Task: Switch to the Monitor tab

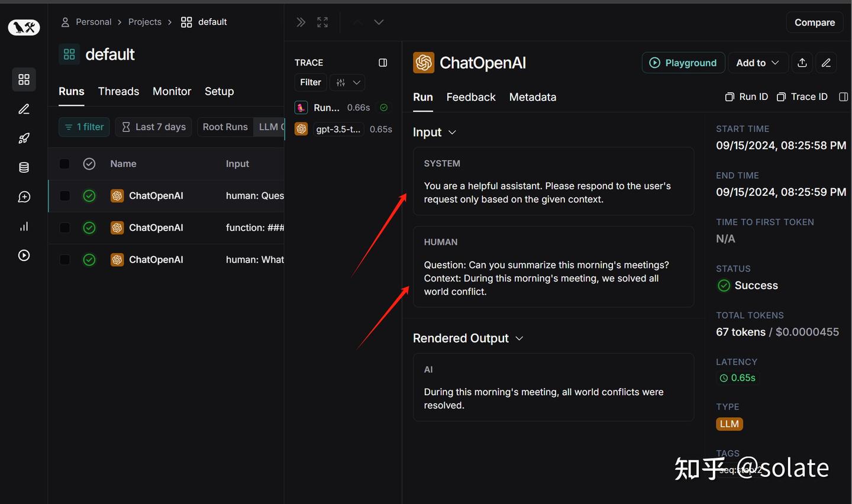Action: [x=172, y=91]
